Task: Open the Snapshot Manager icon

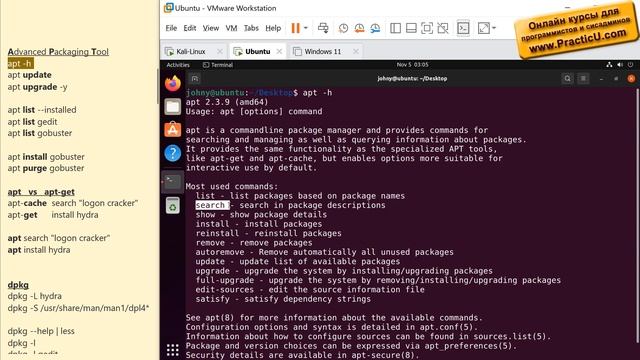Action: [375, 28]
